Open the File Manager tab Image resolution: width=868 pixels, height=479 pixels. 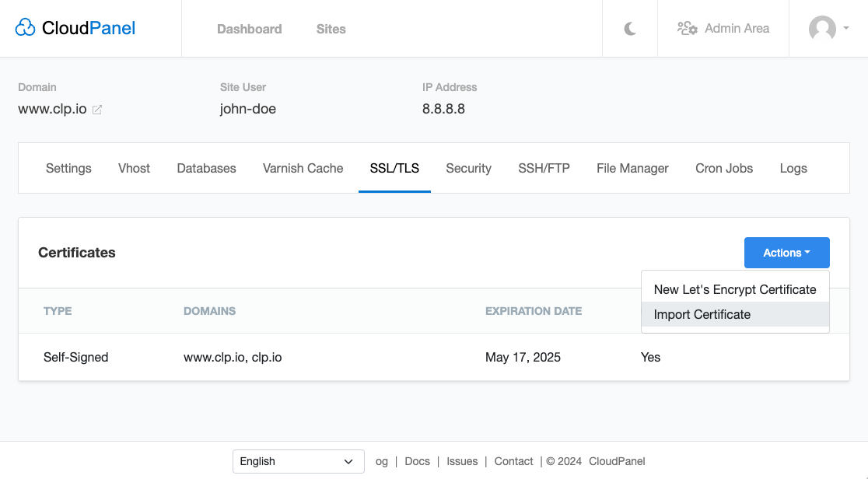pyautogui.click(x=632, y=168)
